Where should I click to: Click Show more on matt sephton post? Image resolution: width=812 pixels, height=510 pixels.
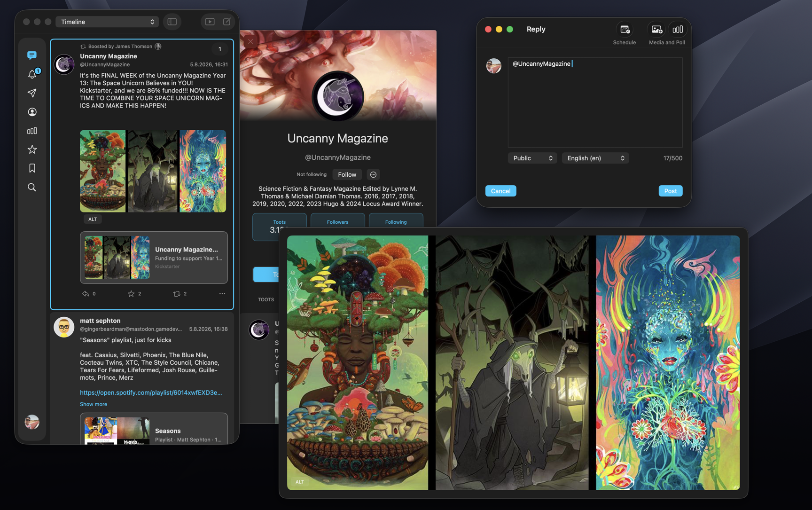coord(94,404)
